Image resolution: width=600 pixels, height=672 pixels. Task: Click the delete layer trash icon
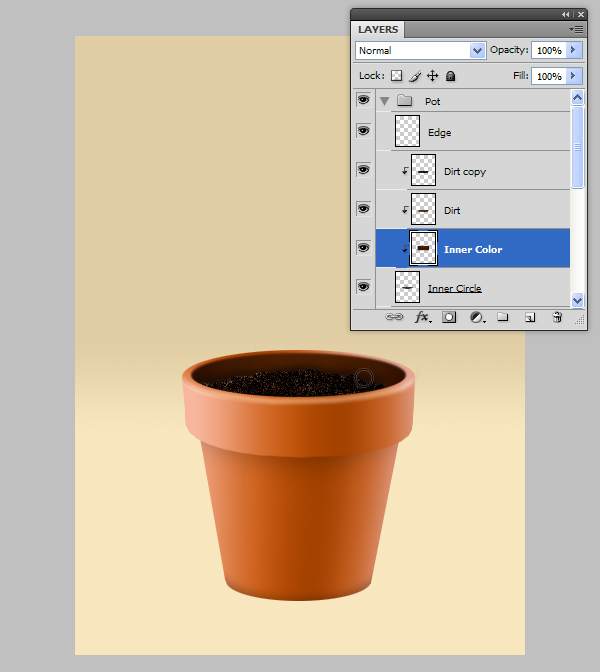[x=557, y=317]
